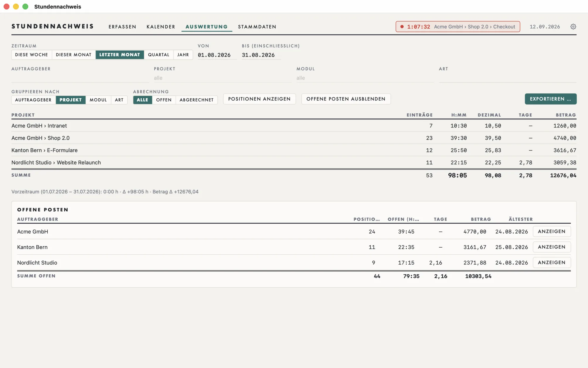Click the Betrag header of the project table
This screenshot has width=588, height=368.
tap(566, 115)
